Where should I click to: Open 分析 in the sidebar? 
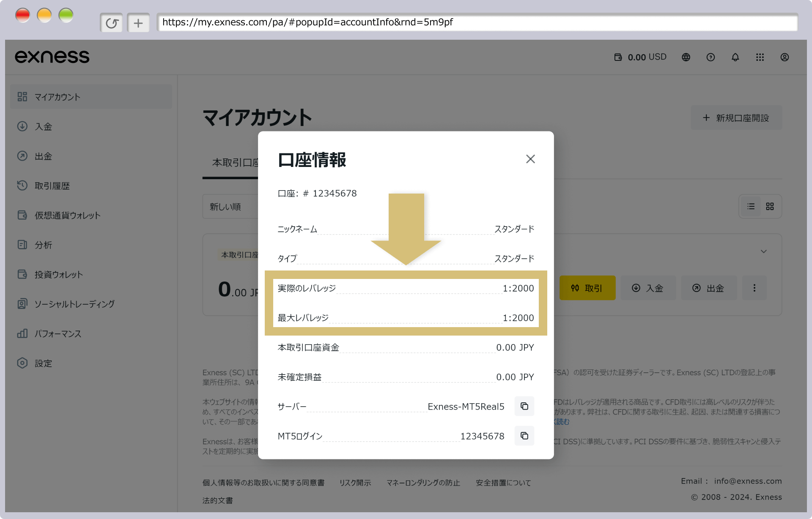click(x=91, y=245)
